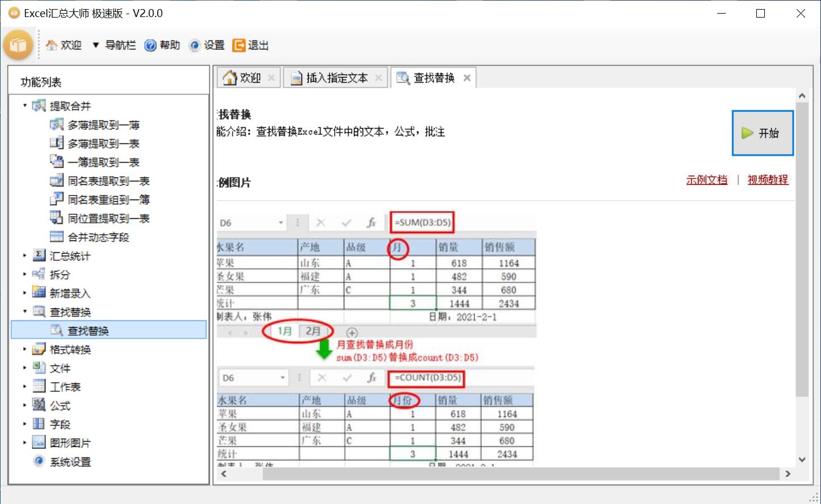
Task: Expand the 字段 tree node
Action: coord(25,424)
